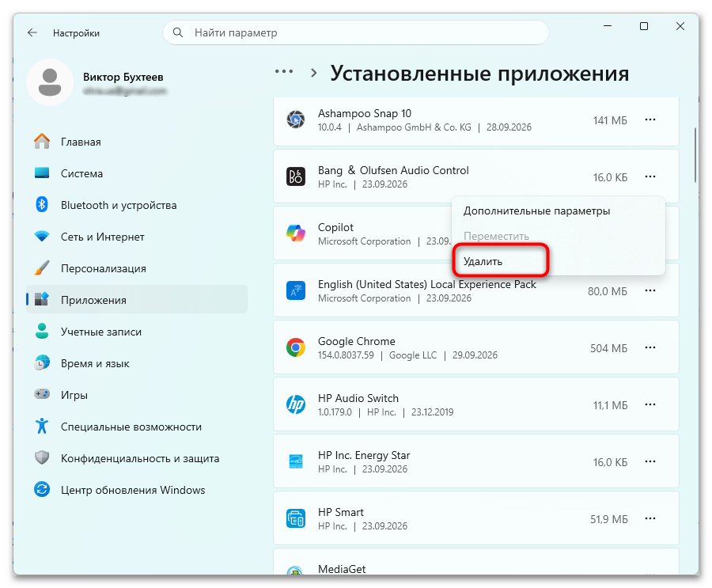Click the paintbrush Персонализация icon
Viewport: 712px width, 588px height.
click(42, 267)
